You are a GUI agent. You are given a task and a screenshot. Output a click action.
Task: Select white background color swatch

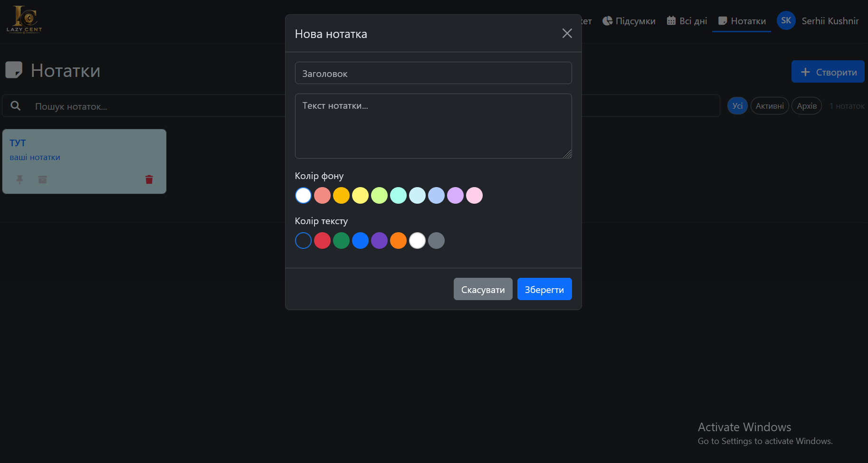[303, 195]
